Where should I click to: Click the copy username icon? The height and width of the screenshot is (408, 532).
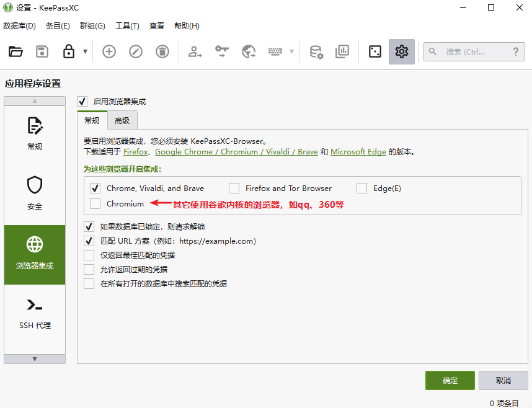(195, 51)
